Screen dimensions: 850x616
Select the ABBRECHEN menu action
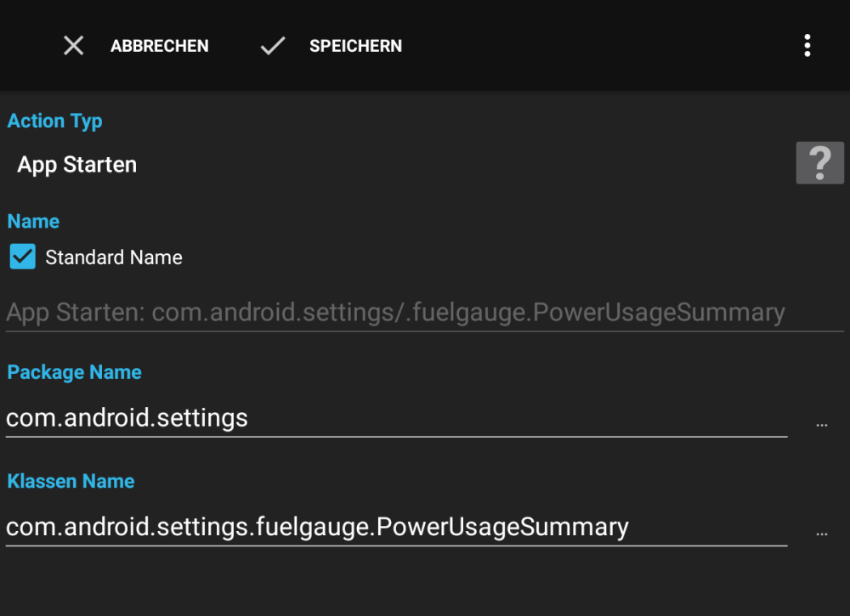[159, 45]
